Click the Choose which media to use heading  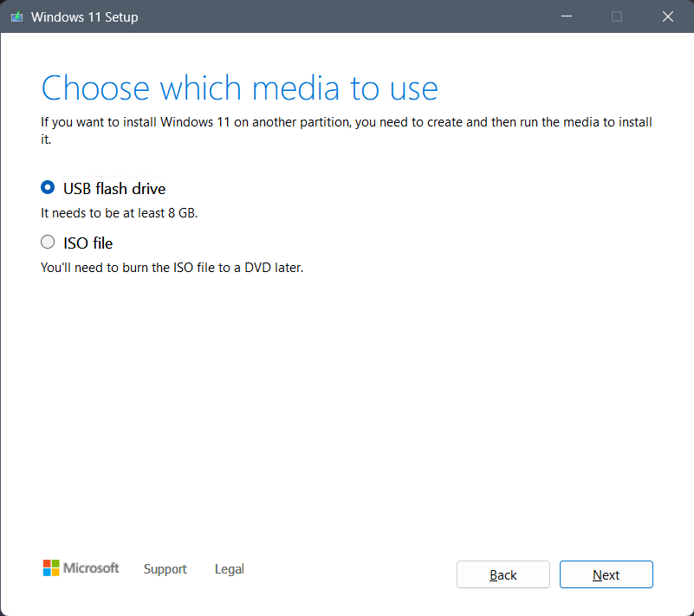click(239, 88)
